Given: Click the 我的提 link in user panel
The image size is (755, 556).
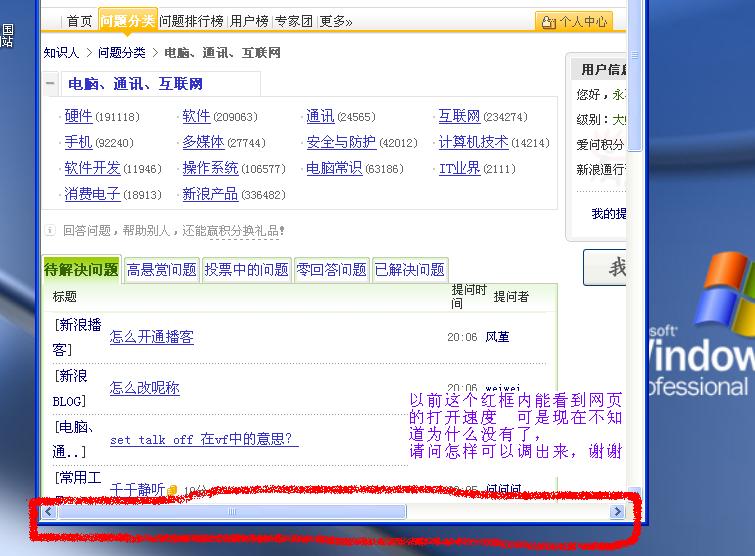Looking at the screenshot, I should [x=609, y=214].
